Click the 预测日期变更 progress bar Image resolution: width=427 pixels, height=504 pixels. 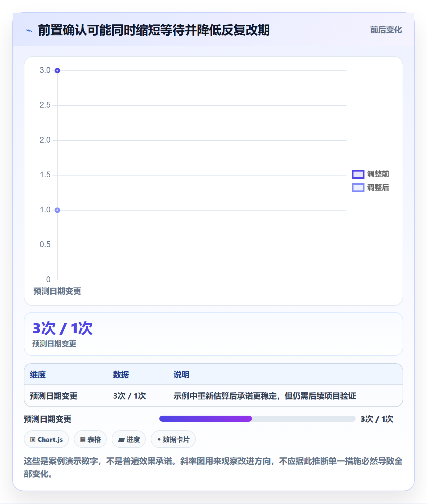tap(257, 419)
